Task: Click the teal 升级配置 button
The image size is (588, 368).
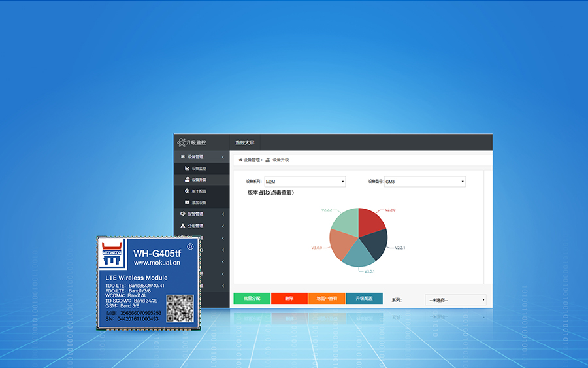Action: tap(364, 299)
